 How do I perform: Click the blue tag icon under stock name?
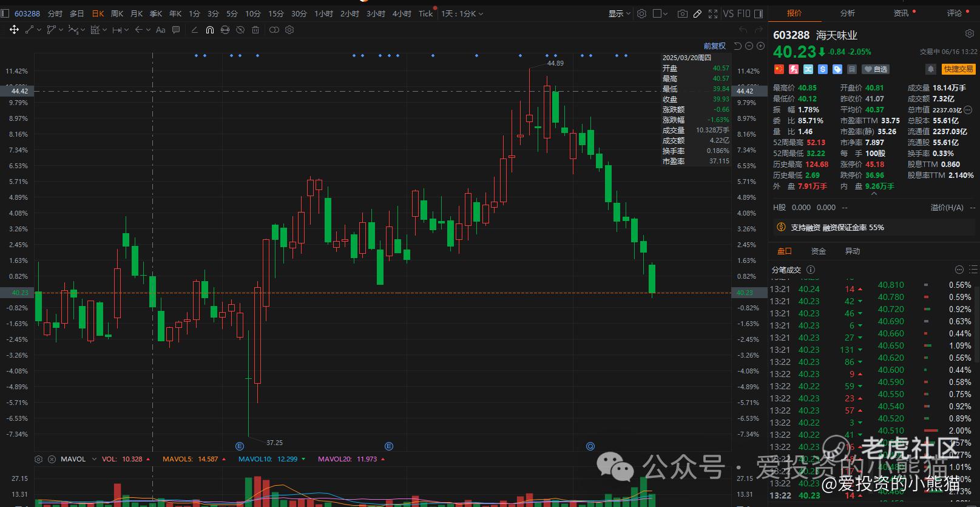(x=837, y=69)
